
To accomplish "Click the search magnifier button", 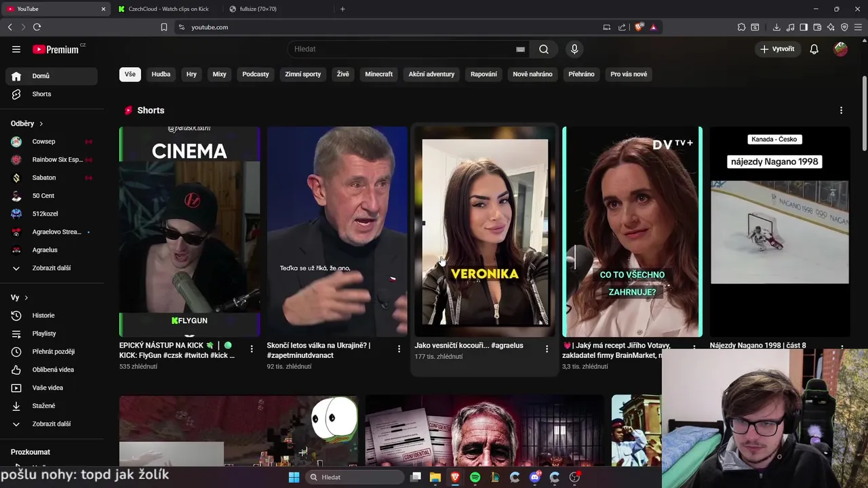I will (544, 49).
